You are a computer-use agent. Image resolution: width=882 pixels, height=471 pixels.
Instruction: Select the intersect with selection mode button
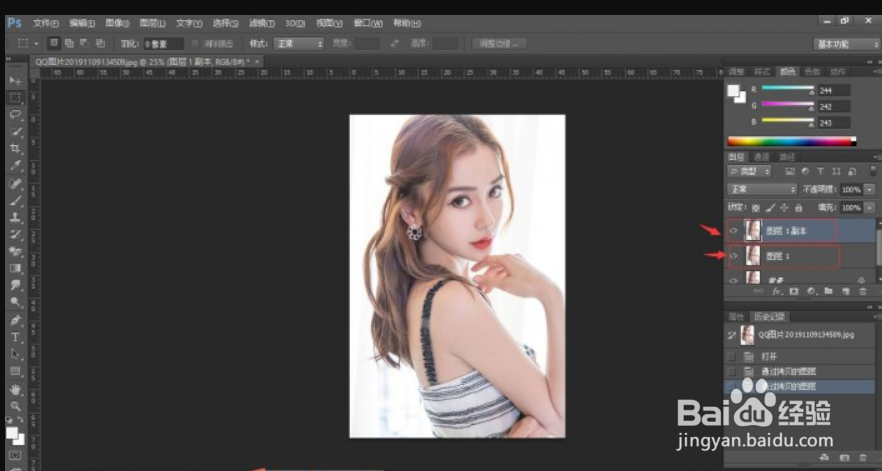click(100, 43)
